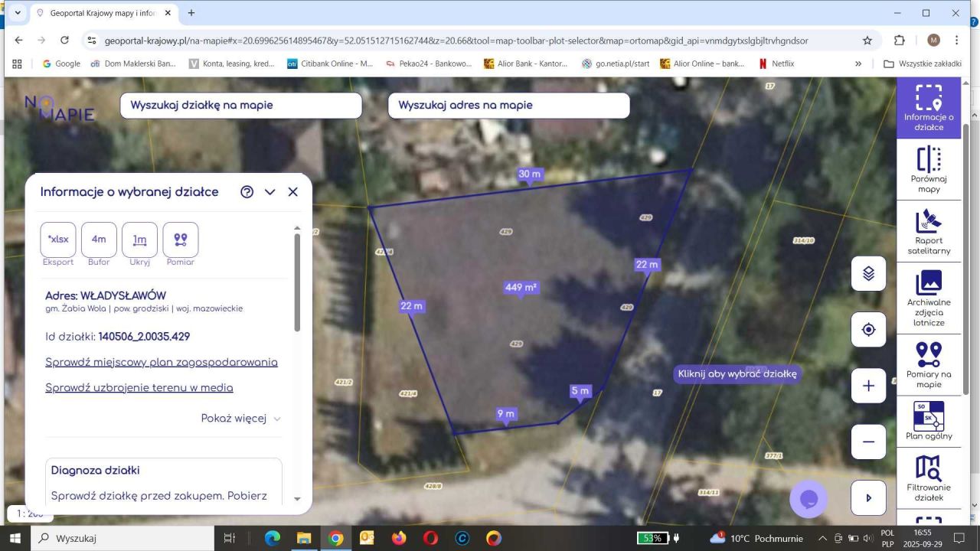Open the Raport satelitarny tool
Image resolution: width=980 pixels, height=551 pixels.
[x=928, y=230]
